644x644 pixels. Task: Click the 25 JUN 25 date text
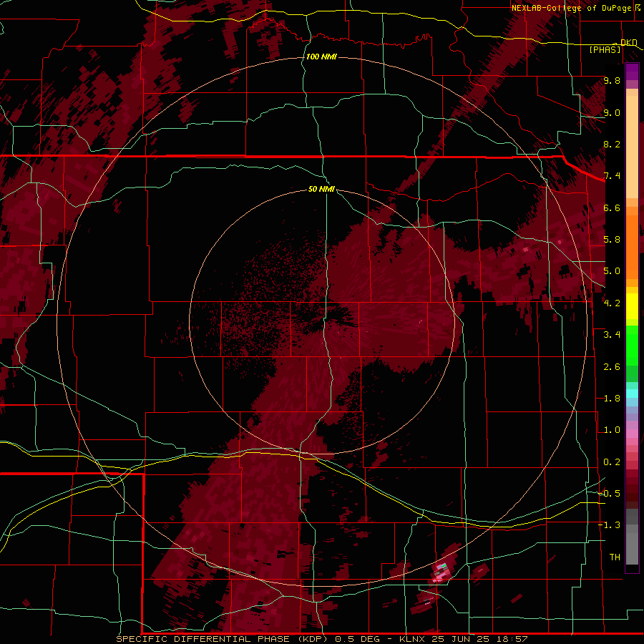(x=461, y=639)
